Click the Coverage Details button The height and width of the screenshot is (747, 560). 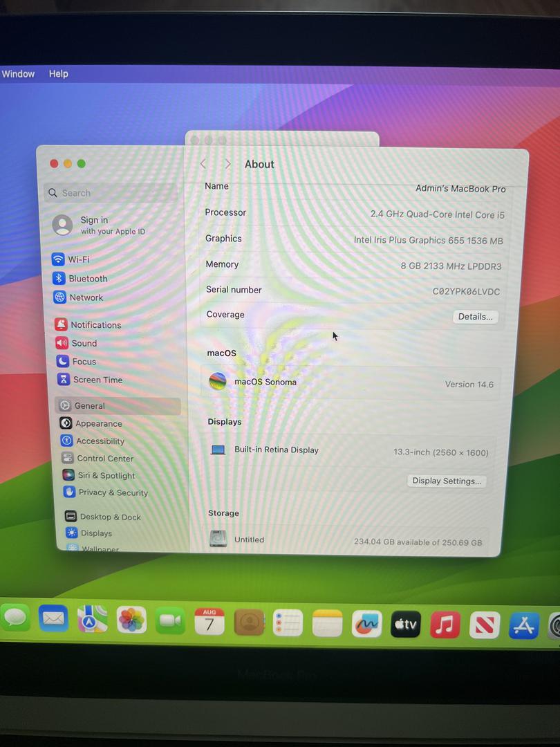[x=475, y=317]
